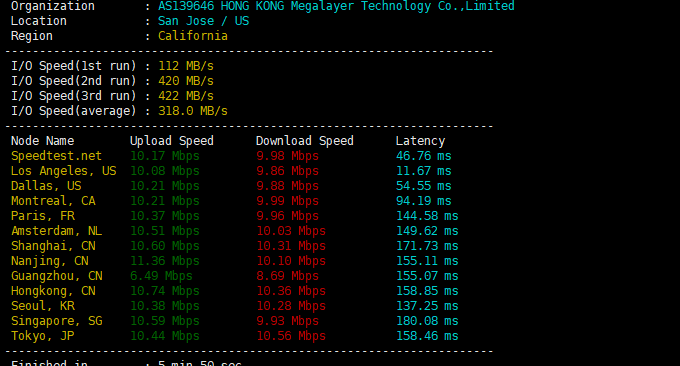Select download speed 9.86 Mbps for Los Angeles
Screen dimensions: 680x366
click(x=288, y=171)
